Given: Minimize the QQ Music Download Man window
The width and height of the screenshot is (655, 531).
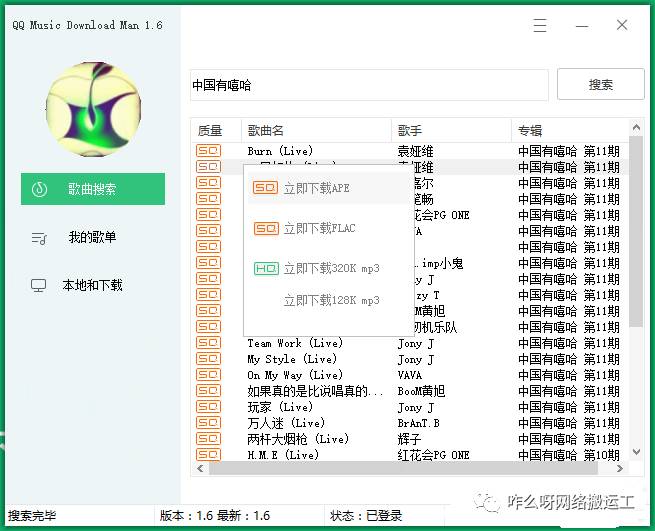Looking at the screenshot, I should (x=582, y=26).
